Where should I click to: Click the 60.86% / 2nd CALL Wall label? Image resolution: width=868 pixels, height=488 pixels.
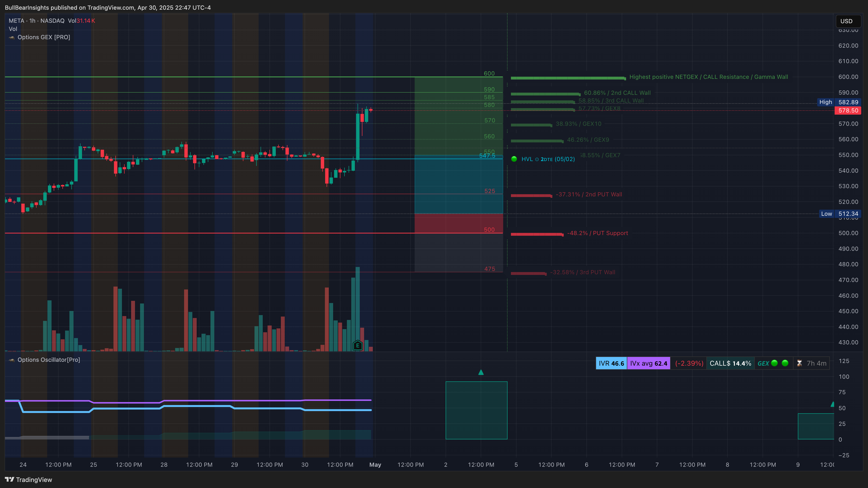(x=617, y=93)
